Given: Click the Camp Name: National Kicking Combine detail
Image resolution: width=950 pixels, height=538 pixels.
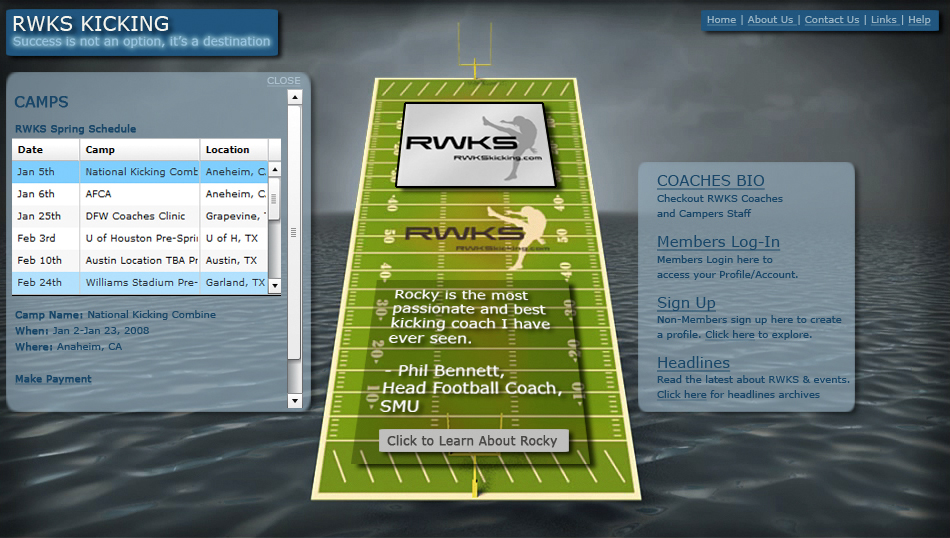Looking at the screenshot, I should (115, 314).
